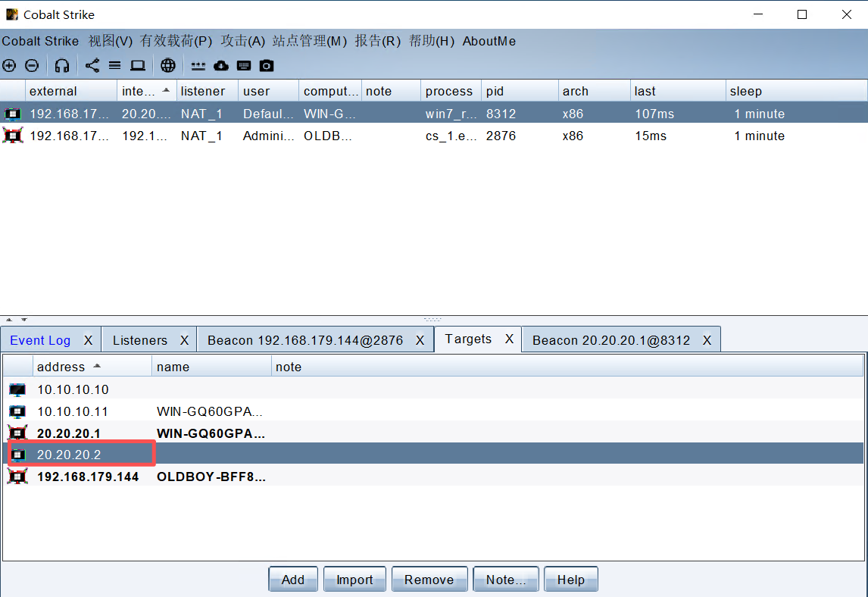This screenshot has width=868, height=597.
Task: Click the Help button
Action: 571,580
